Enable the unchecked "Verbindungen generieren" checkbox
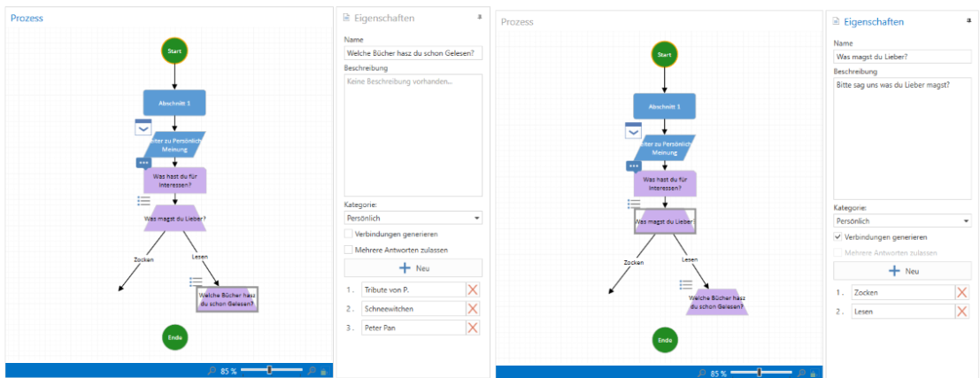Image resolution: width=980 pixels, height=378 pixels. tap(349, 234)
